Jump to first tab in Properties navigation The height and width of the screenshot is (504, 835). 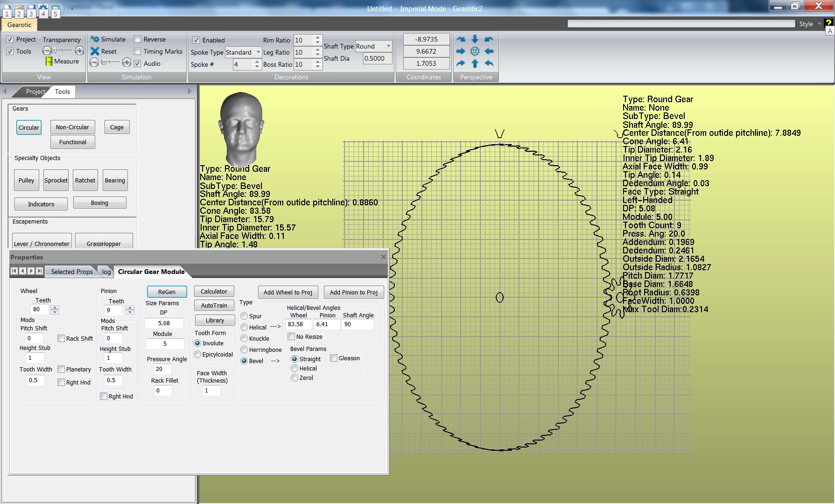(x=14, y=271)
